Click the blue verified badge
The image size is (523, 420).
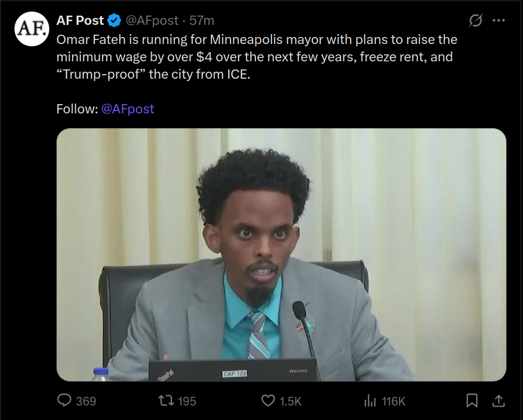coord(115,21)
